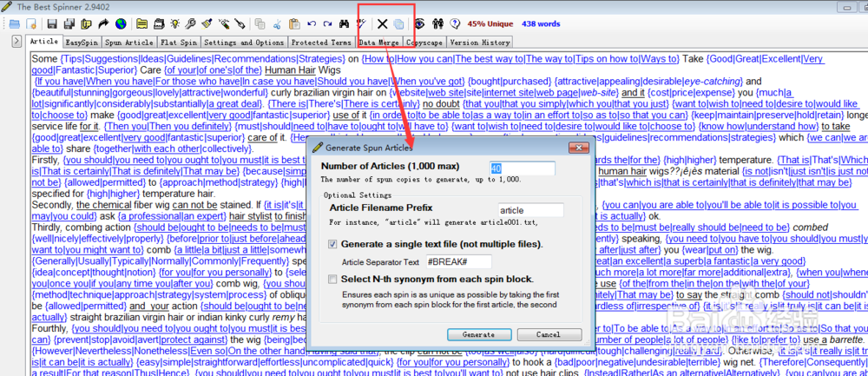The image size is (868, 376).
Task: Open find with the binoculars icon
Action: [x=345, y=23]
